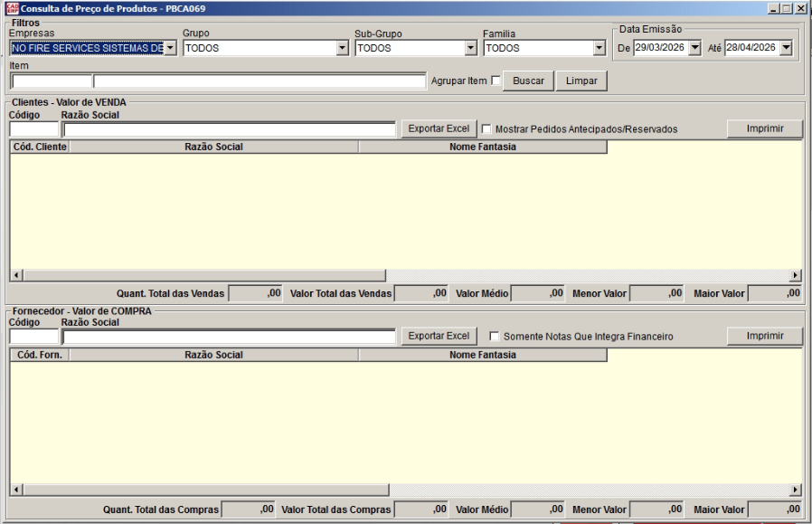Click the purchases Maior Valor field

[x=775, y=510]
